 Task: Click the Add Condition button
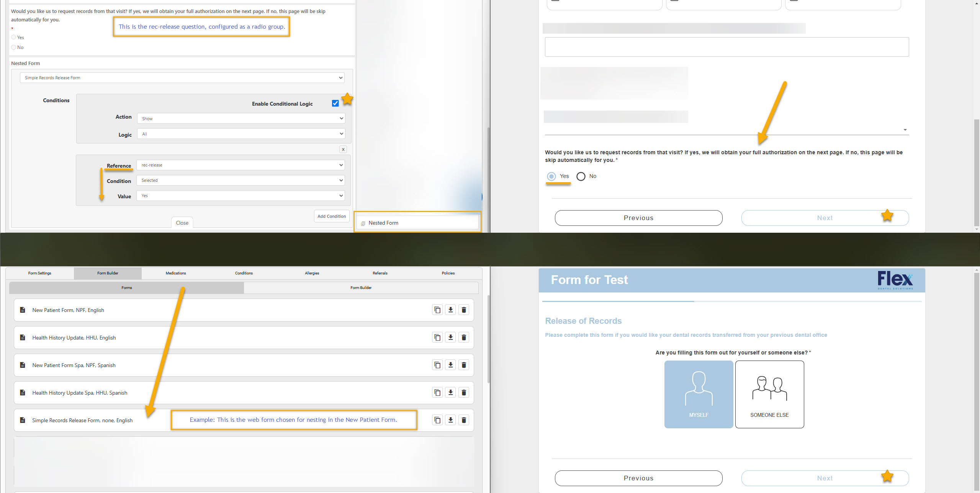(332, 216)
